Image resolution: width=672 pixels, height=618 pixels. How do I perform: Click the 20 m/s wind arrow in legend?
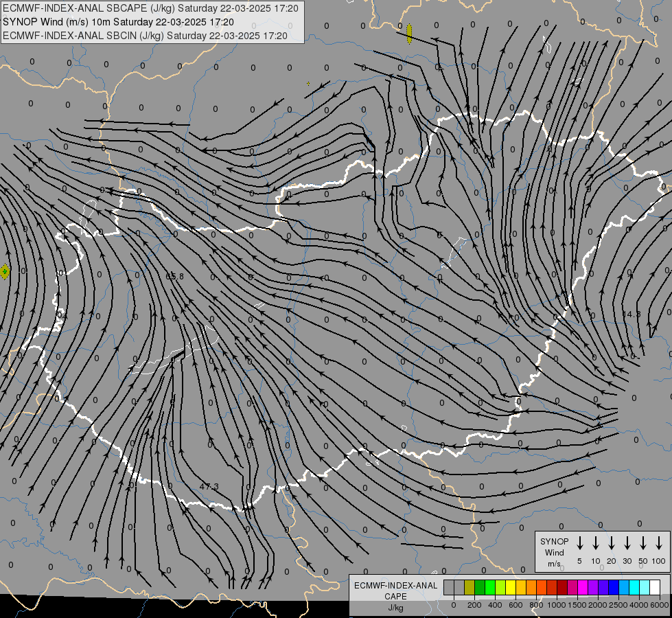[x=612, y=543]
